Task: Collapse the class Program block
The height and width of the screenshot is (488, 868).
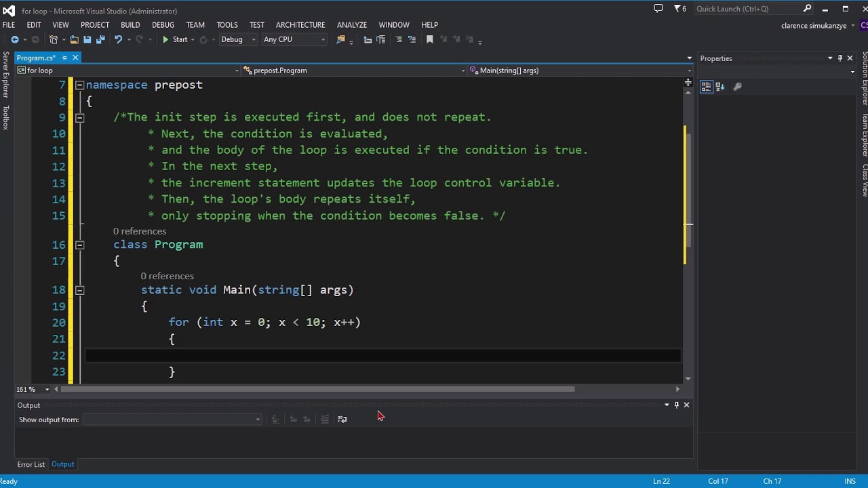Action: tap(79, 245)
